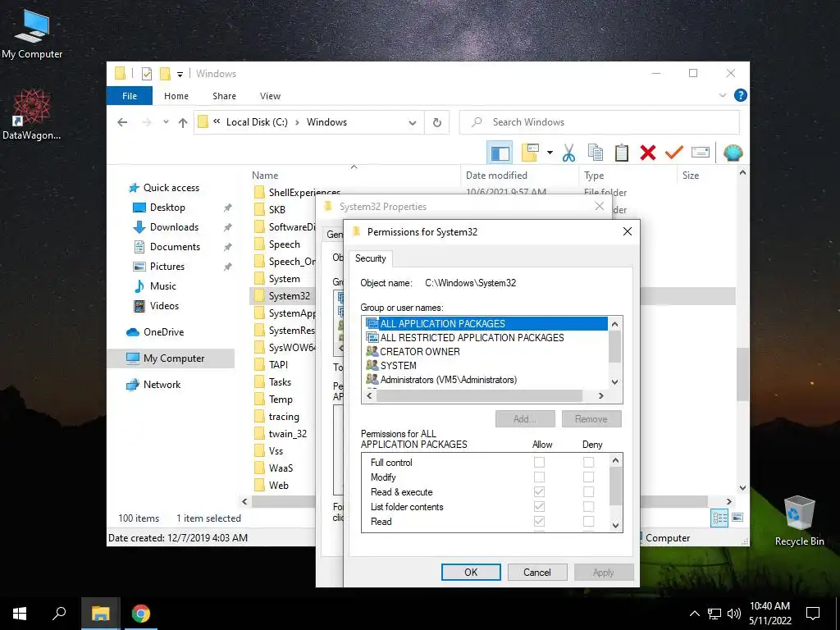
Task: Click the folder options toolbar icon
Action: point(531,153)
